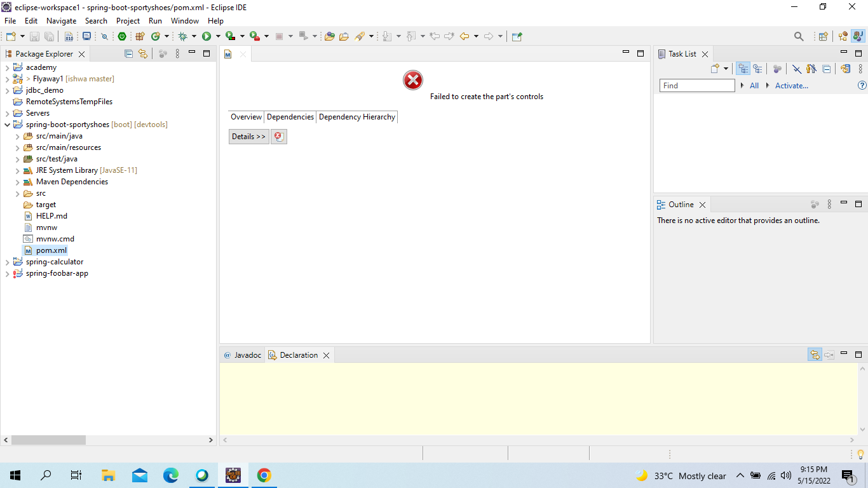The height and width of the screenshot is (488, 868).
Task: Click the Open Console monitor icon in toolbar
Action: coord(86,36)
